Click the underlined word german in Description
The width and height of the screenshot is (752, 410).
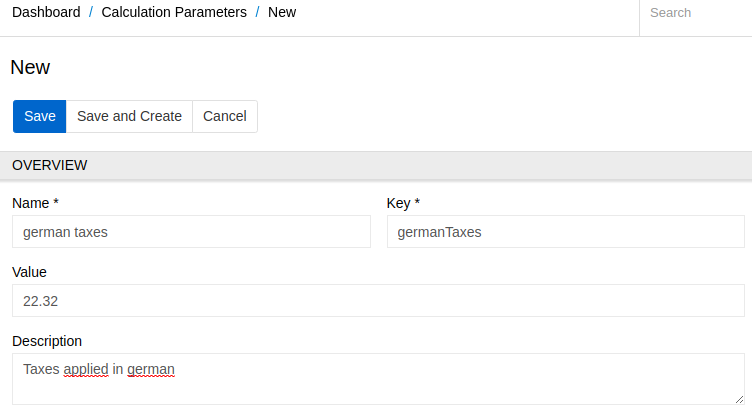pyautogui.click(x=151, y=369)
